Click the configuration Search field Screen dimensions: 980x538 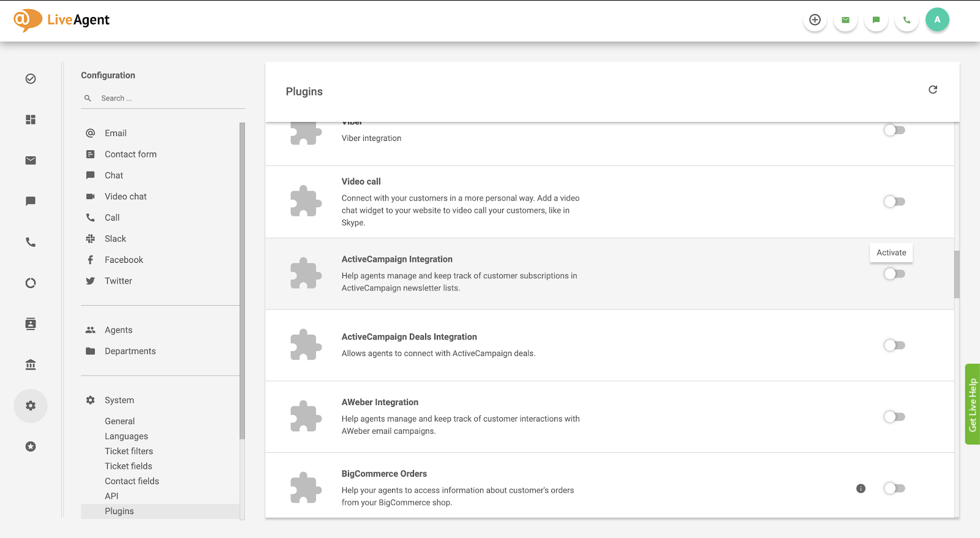point(165,98)
